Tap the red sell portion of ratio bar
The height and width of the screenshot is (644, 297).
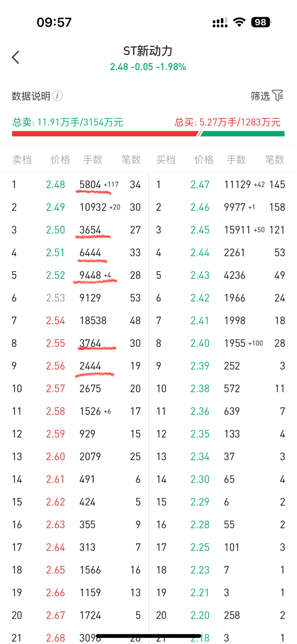105,134
